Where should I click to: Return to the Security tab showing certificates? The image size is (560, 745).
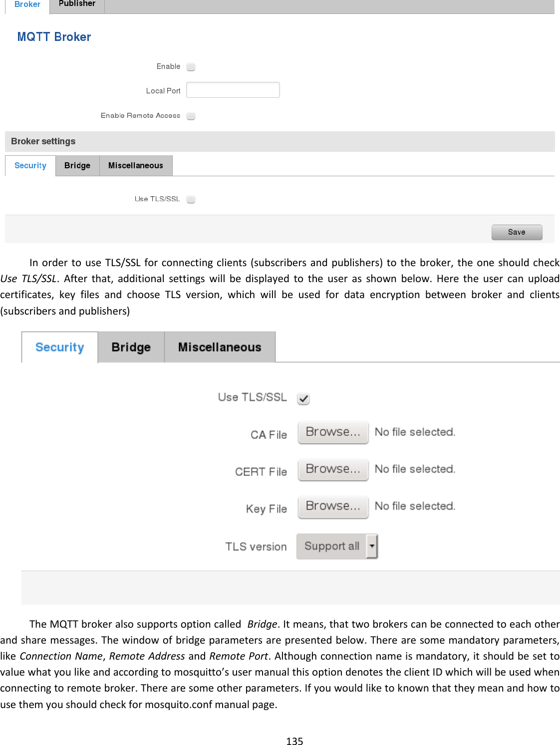[x=59, y=347]
